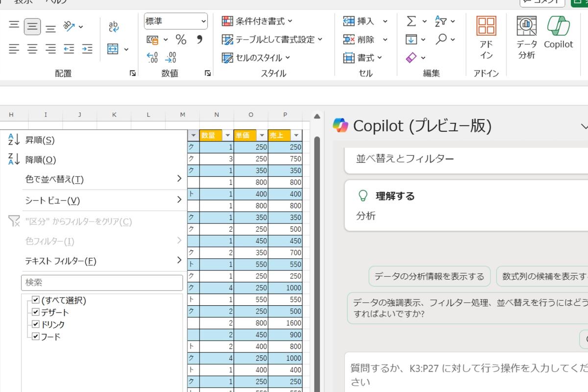Click the filter 検索 search box
Screen dimensions: 588x392
point(102,283)
